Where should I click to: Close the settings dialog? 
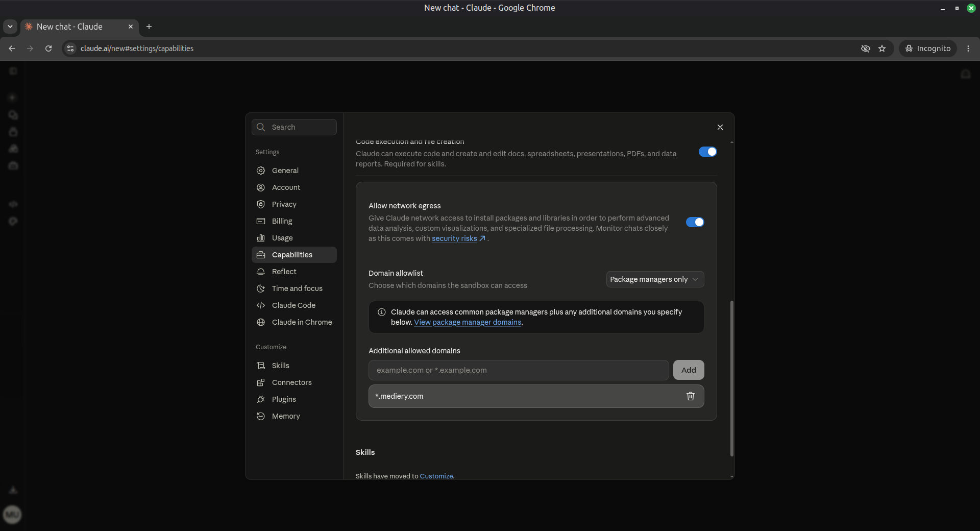(x=720, y=127)
